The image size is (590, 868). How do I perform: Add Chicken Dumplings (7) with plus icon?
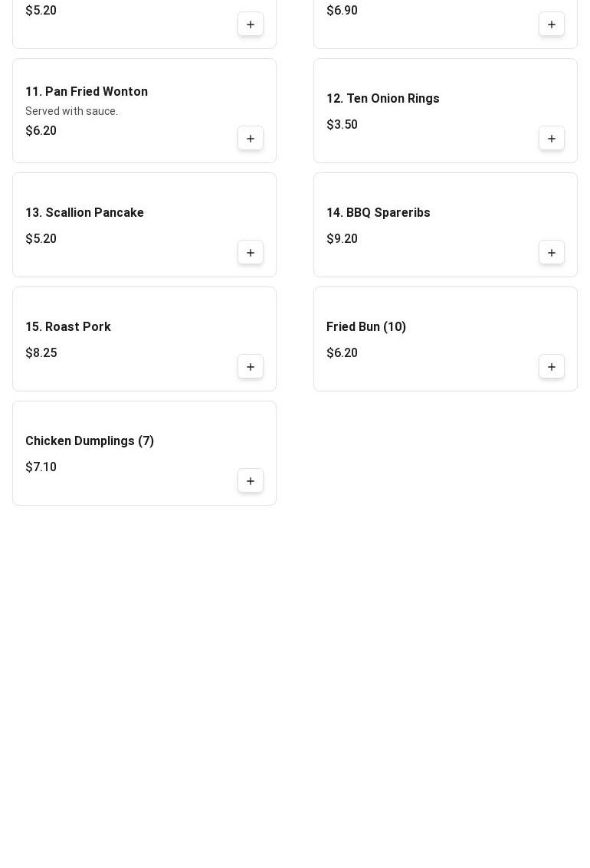[251, 481]
